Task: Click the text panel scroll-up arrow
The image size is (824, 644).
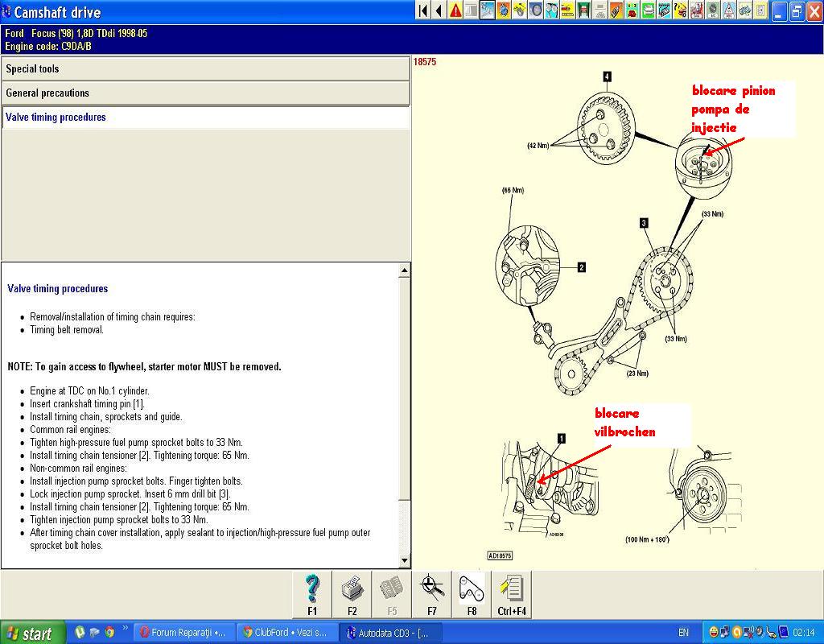Action: click(x=405, y=271)
